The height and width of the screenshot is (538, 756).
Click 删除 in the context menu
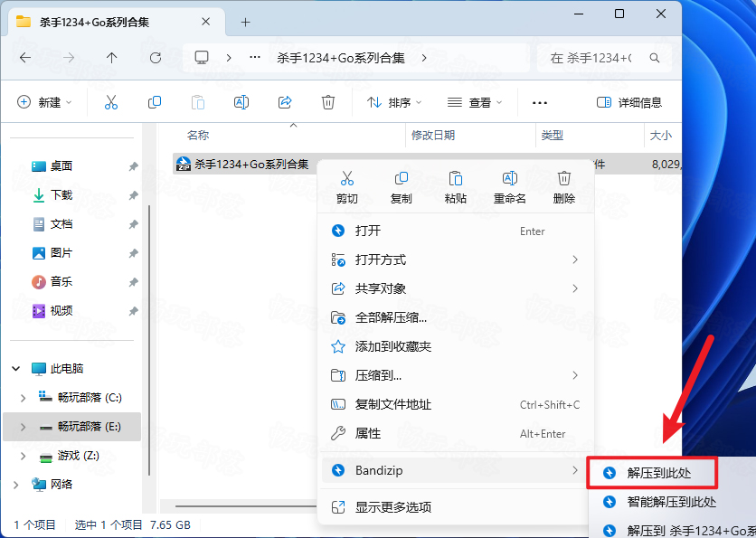[563, 187]
